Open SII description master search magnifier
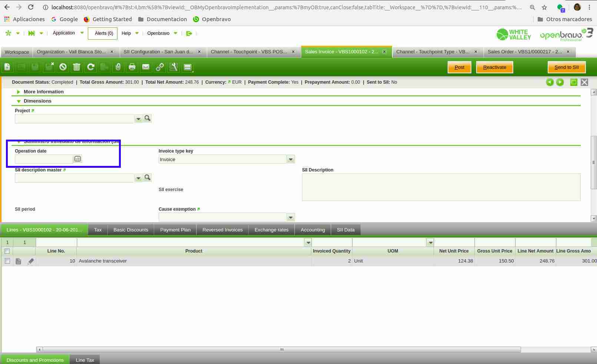The image size is (597, 364). pos(147,177)
